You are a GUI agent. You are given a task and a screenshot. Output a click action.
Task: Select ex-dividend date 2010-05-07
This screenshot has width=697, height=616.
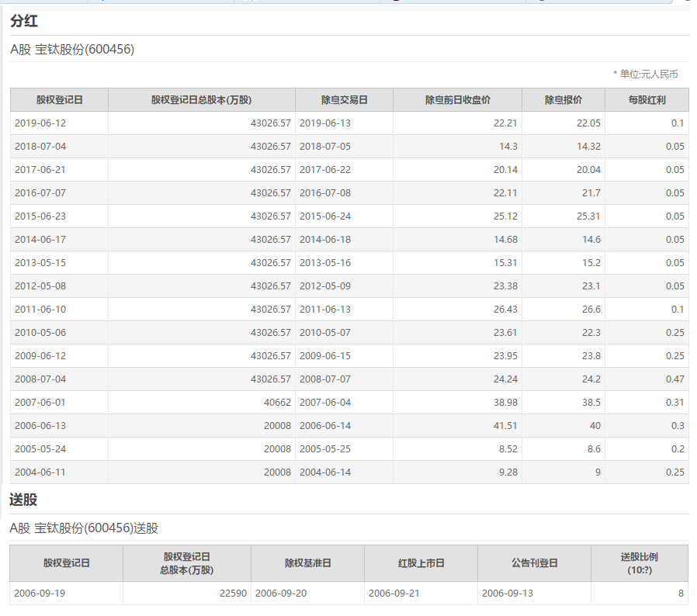325,333
